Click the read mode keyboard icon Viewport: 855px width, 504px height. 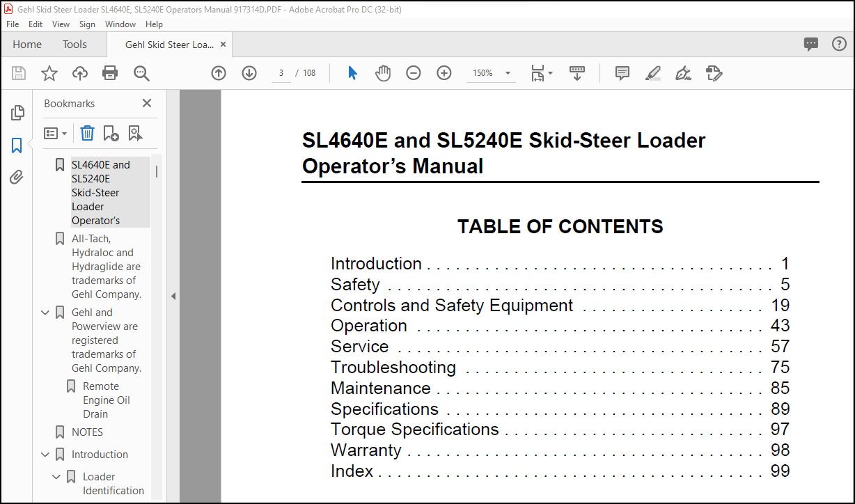point(577,73)
